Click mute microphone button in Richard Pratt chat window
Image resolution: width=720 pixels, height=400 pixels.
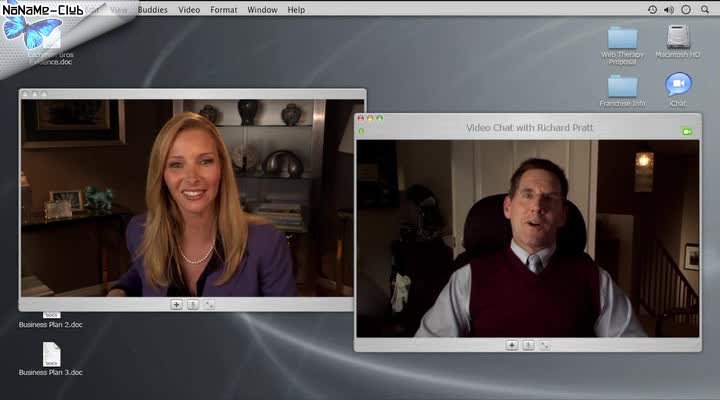pyautogui.click(x=528, y=345)
